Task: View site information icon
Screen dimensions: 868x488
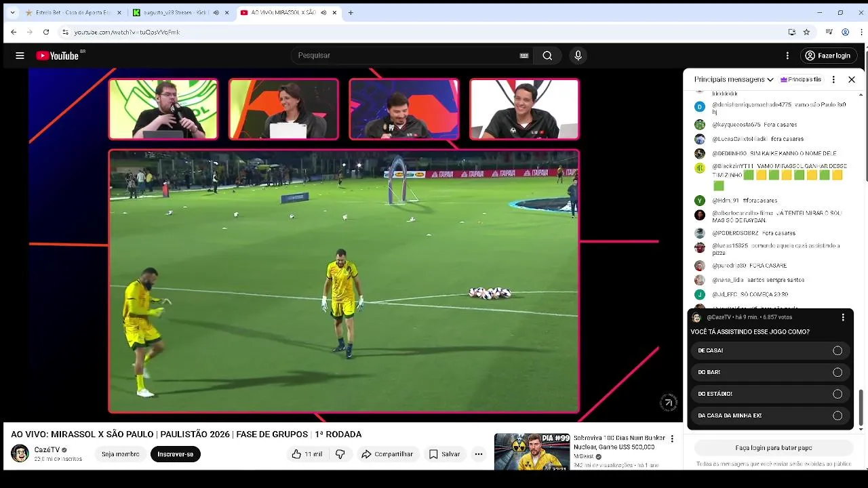Action: tap(65, 32)
